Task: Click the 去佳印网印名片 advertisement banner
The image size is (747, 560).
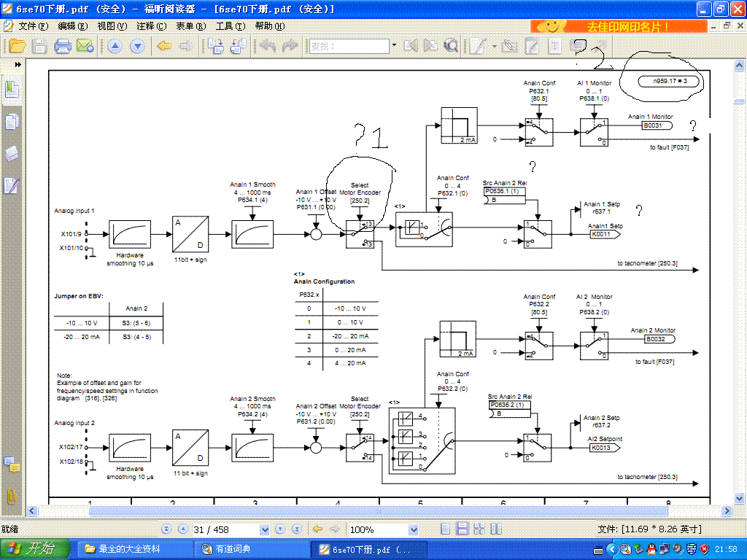Action: coord(619,27)
